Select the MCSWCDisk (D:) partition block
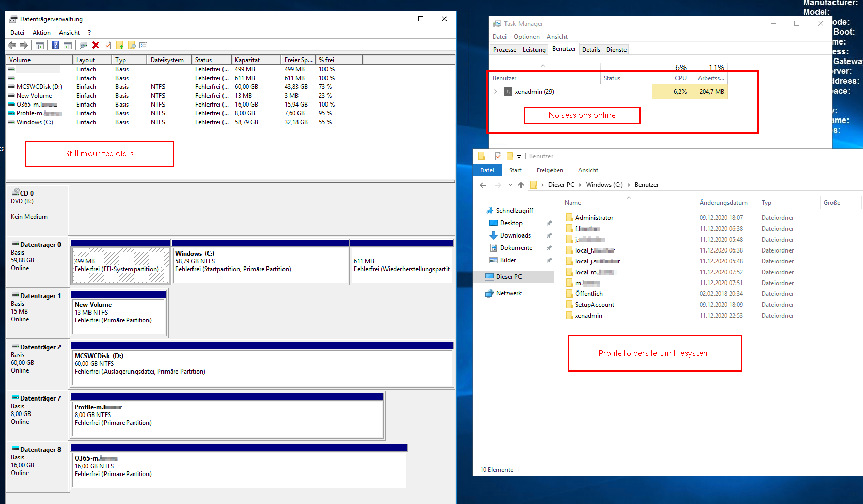863x504 pixels. [262, 367]
